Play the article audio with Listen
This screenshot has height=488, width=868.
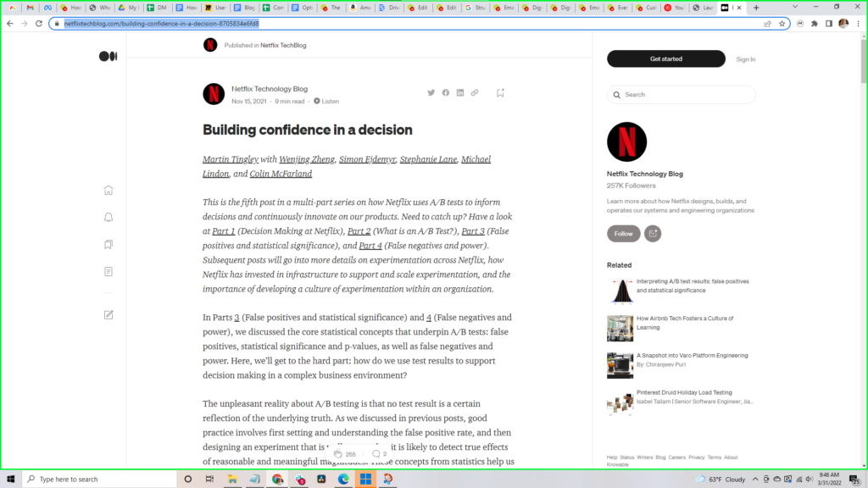click(x=326, y=101)
